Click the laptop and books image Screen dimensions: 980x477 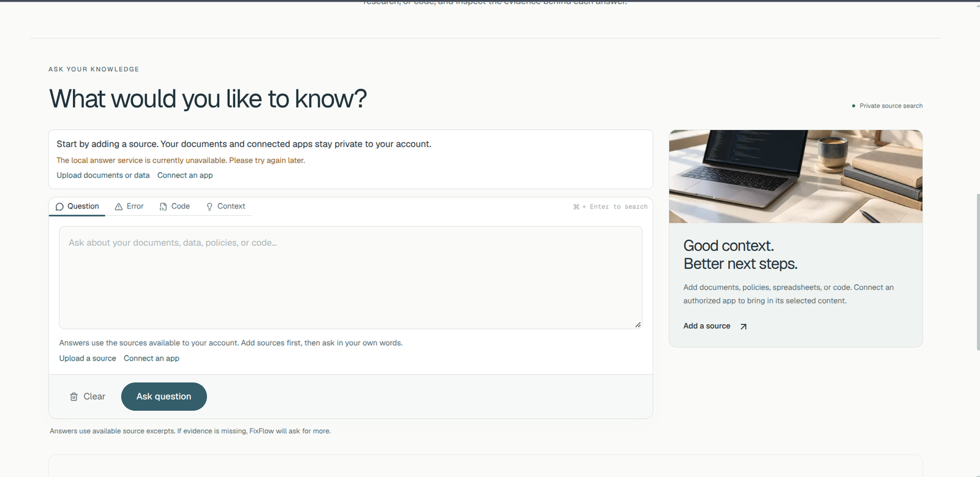click(x=796, y=177)
